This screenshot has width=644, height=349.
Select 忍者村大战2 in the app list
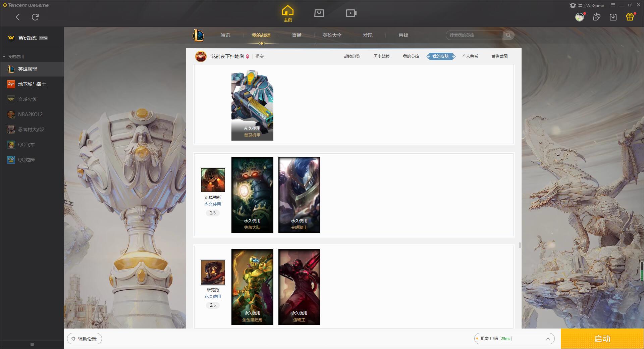click(x=32, y=130)
